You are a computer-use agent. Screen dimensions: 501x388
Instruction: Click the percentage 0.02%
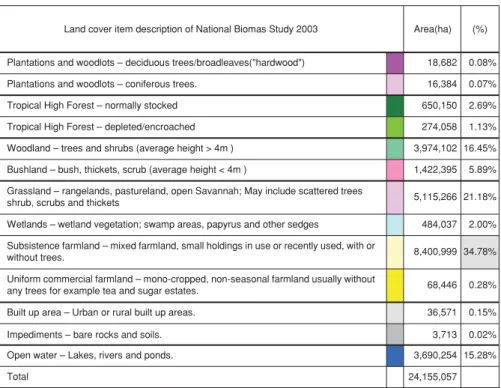pos(482,334)
